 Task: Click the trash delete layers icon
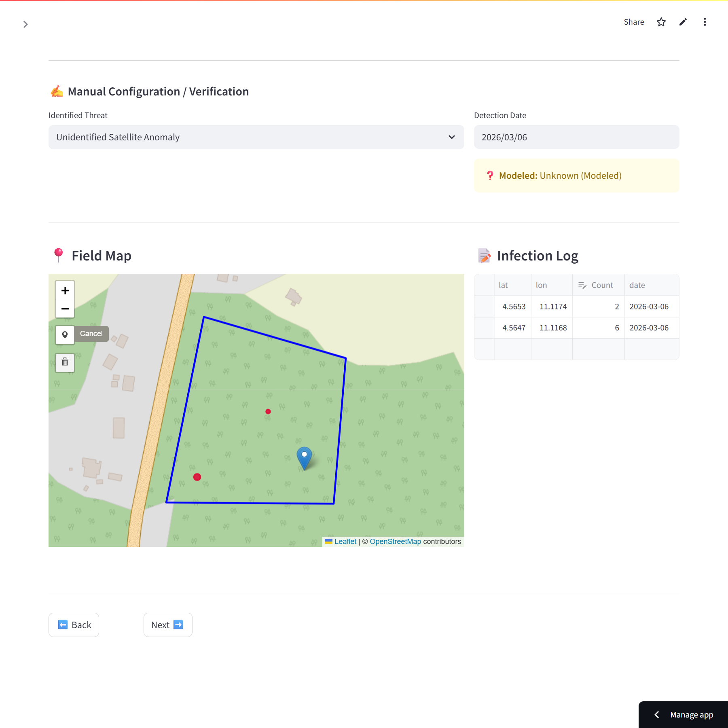[x=65, y=362]
